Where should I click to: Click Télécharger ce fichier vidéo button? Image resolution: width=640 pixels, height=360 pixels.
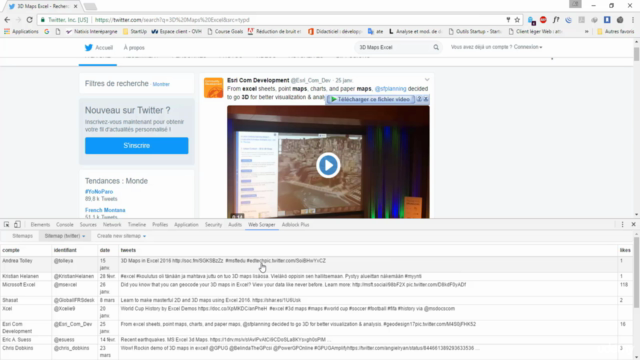point(370,99)
